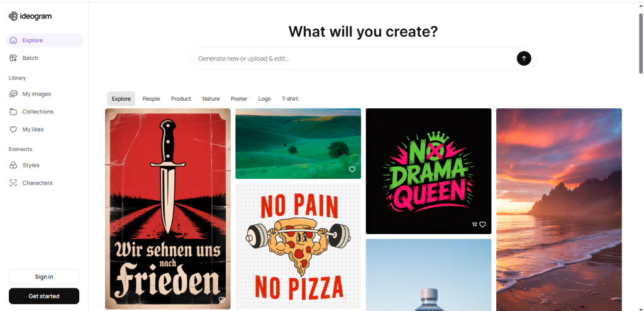Screen dimensions: 644x311
Task: Open Characters via its face icon
Action: (13, 183)
